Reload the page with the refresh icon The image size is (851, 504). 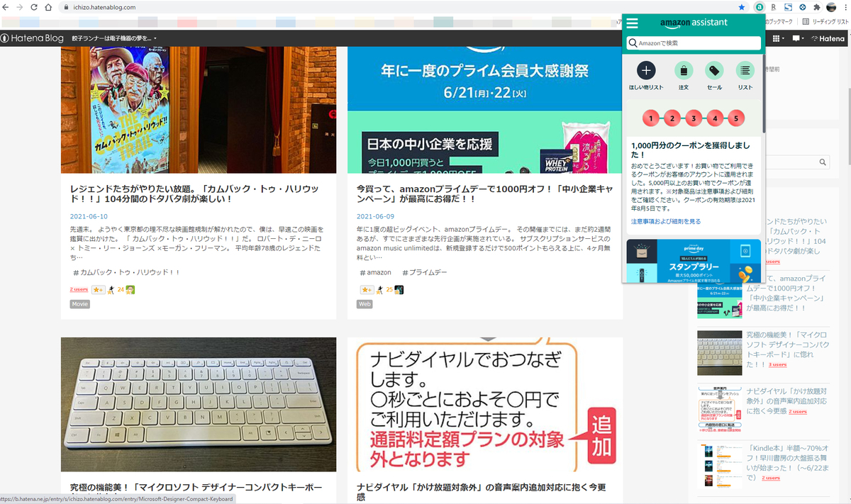(x=33, y=7)
